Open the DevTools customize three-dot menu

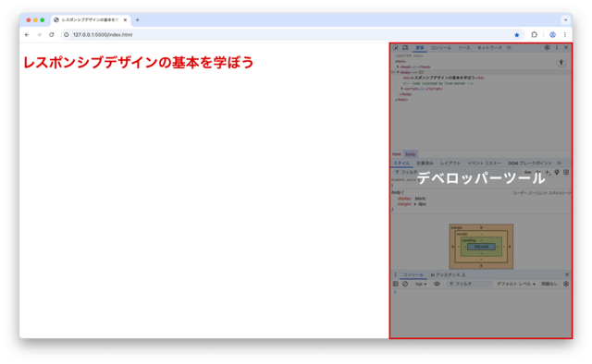tap(557, 47)
